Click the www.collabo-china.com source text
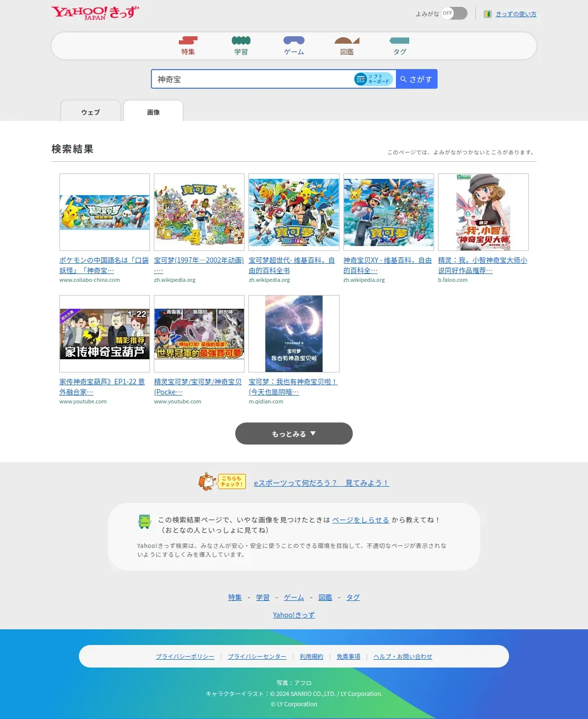Image resolution: width=588 pixels, height=719 pixels. (90, 280)
